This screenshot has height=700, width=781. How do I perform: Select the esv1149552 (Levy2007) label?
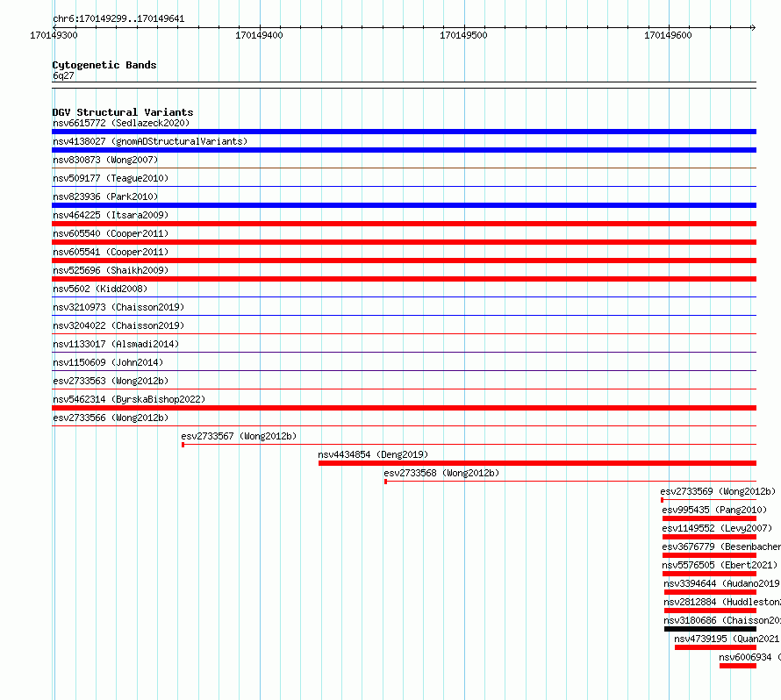[717, 528]
